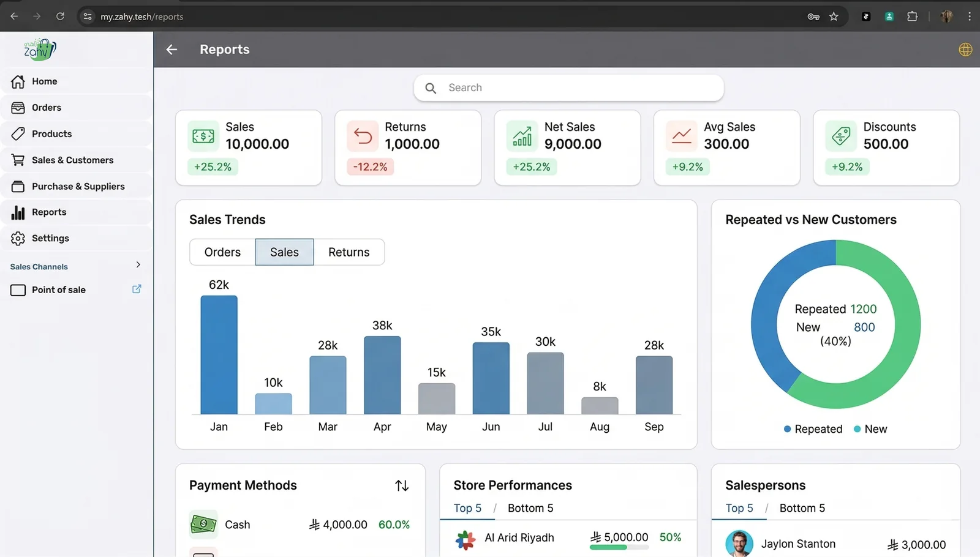
Task: Click the Al Arid Riyadh progress bar
Action: point(619,547)
